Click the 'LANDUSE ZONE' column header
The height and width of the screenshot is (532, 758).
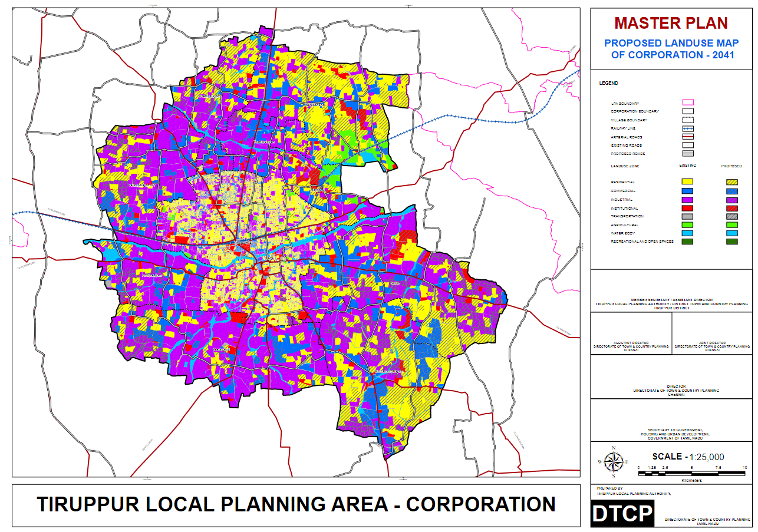pyautogui.click(x=625, y=166)
